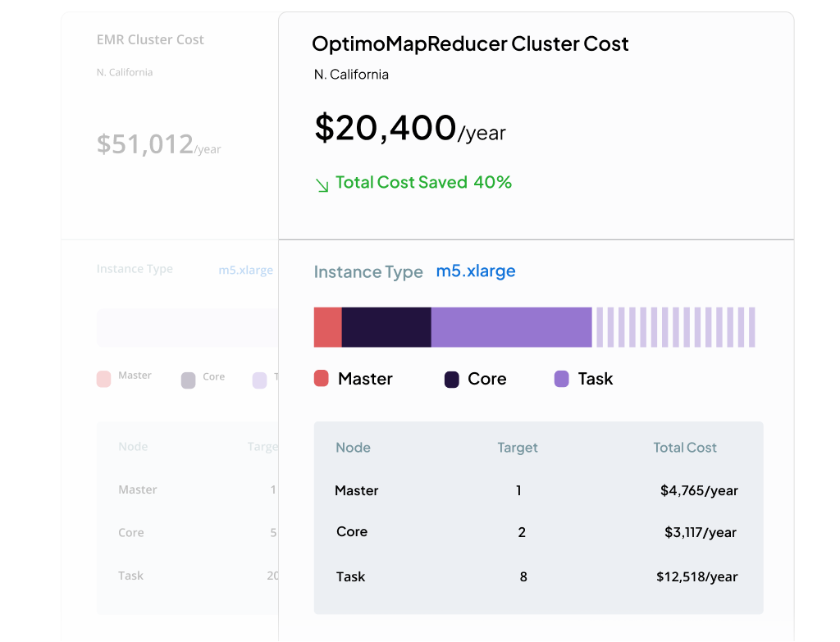Image resolution: width=840 pixels, height=642 pixels.
Task: Click the "Task" row name in OptimoMapReducer table
Action: tap(350, 576)
